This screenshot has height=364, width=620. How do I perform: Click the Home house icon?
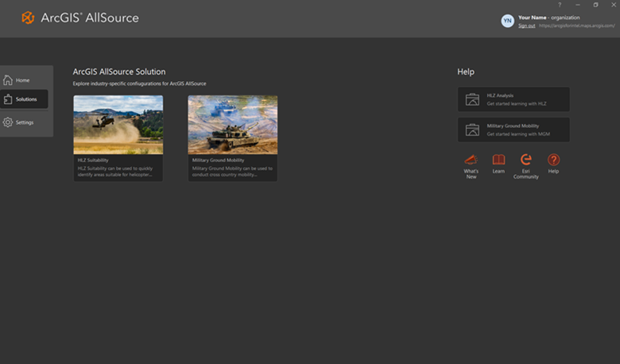pos(8,79)
